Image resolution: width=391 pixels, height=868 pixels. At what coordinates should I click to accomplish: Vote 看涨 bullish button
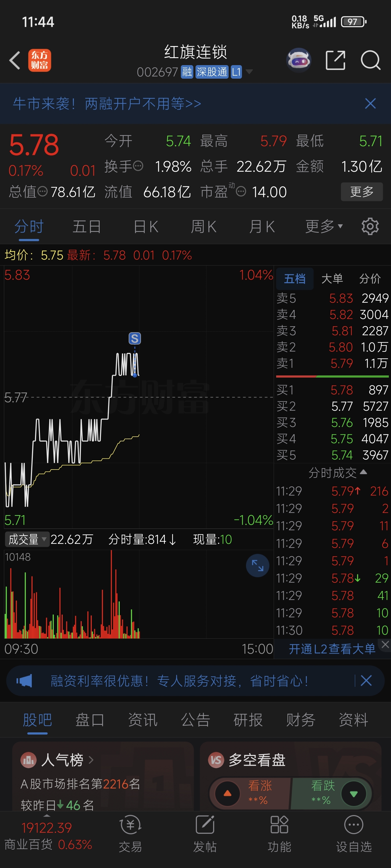click(250, 793)
